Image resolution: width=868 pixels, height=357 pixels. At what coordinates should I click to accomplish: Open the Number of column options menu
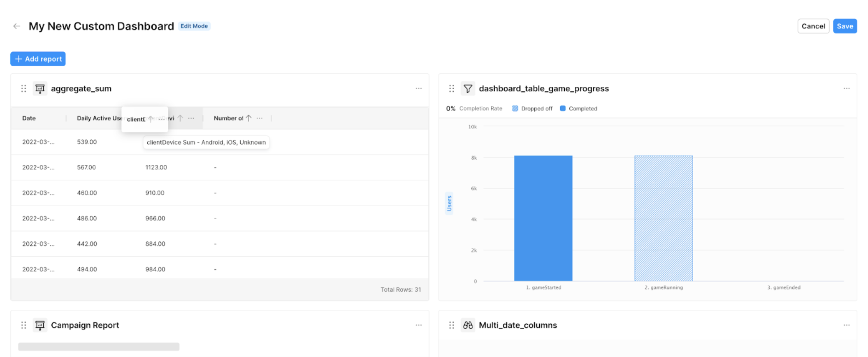click(x=260, y=118)
